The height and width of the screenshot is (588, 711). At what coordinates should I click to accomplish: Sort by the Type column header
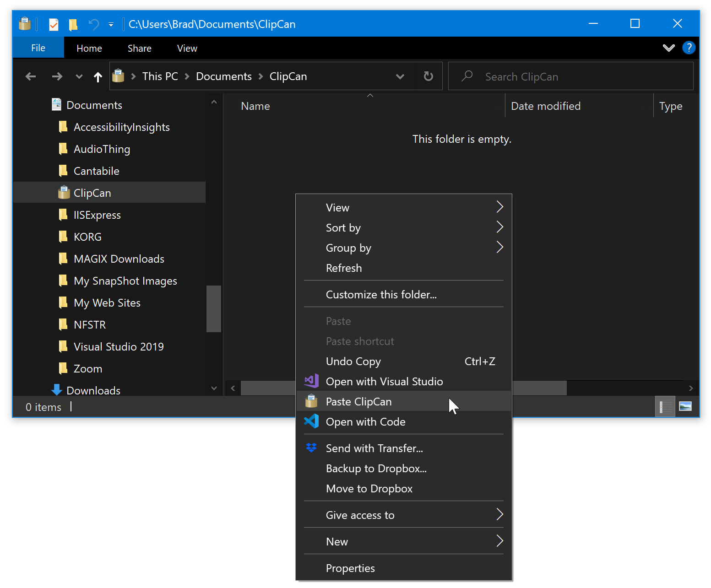click(x=671, y=106)
